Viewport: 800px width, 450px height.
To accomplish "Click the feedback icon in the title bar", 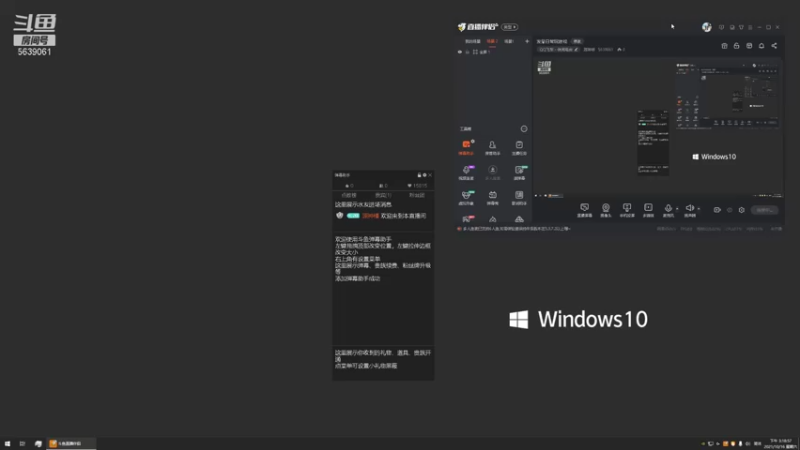I will tap(721, 27).
